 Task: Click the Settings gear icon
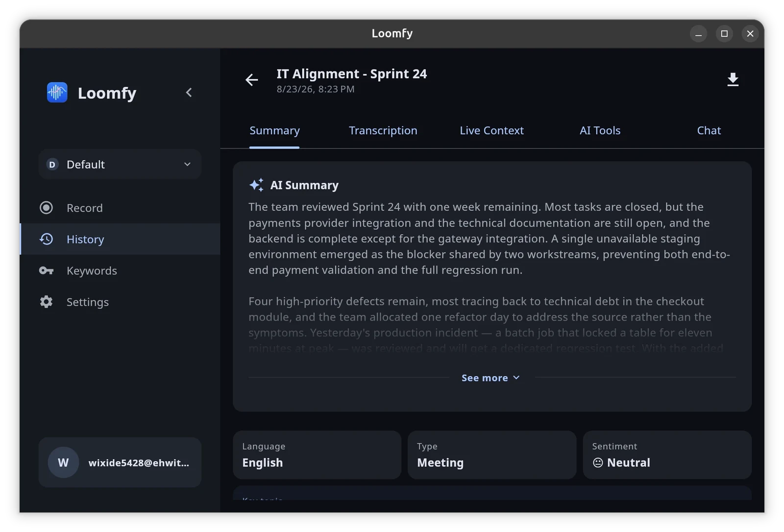tap(46, 302)
